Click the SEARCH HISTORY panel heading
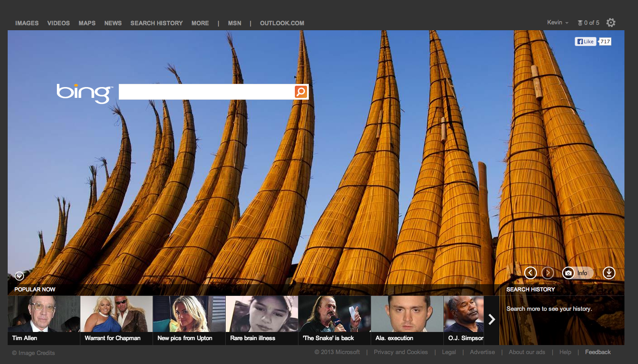The image size is (638, 364). [x=531, y=289]
